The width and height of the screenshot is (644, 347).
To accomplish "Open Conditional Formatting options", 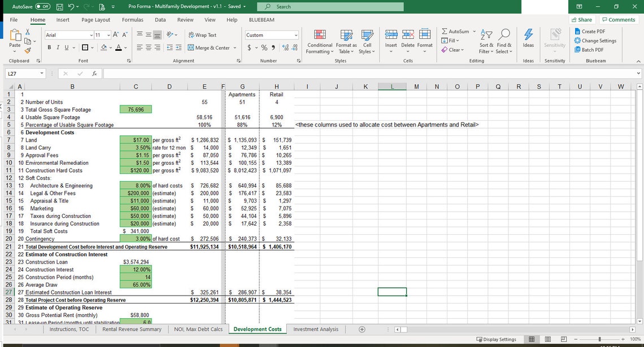I will (319, 41).
